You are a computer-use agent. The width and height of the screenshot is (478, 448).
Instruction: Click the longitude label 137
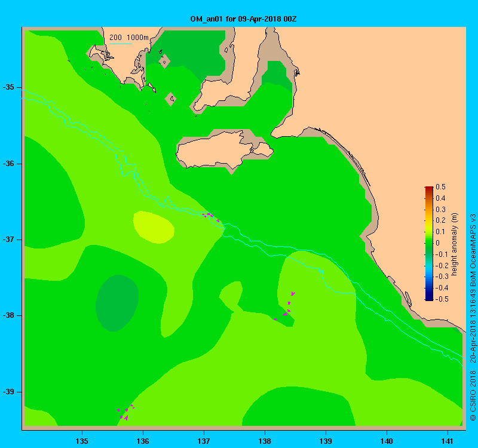coord(204,441)
